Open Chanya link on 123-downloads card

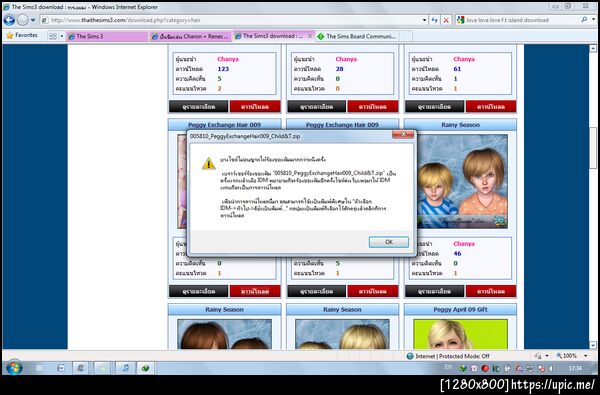(228, 59)
